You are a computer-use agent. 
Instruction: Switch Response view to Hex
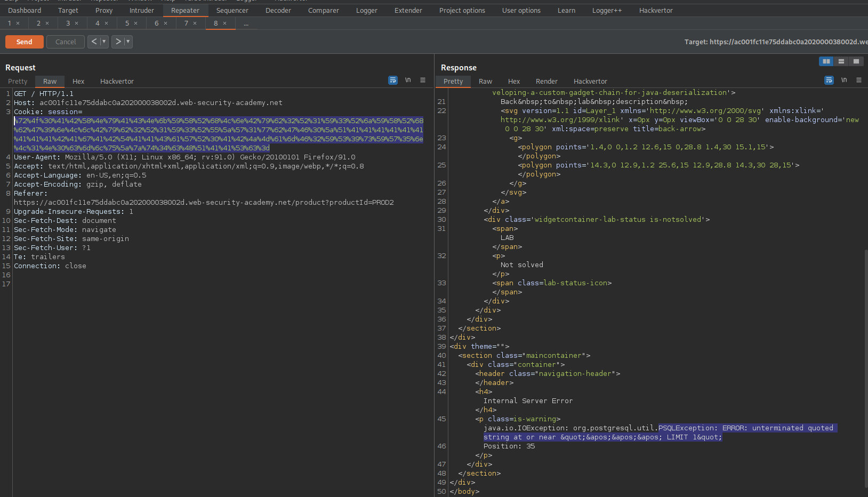pyautogui.click(x=514, y=81)
